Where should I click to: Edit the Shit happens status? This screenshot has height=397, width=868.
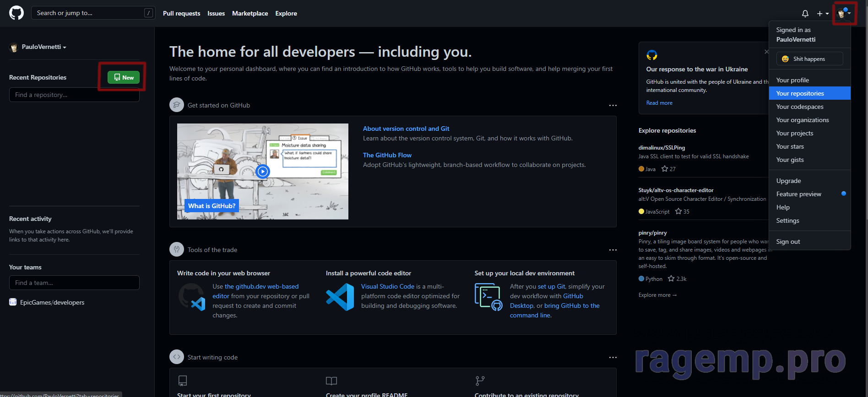pyautogui.click(x=809, y=59)
